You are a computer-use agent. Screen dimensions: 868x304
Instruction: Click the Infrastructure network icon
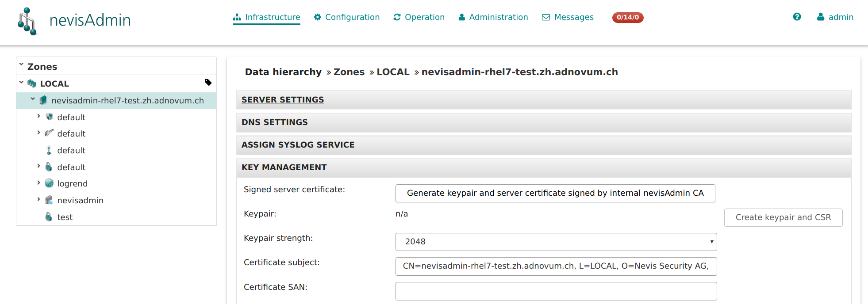(x=237, y=17)
